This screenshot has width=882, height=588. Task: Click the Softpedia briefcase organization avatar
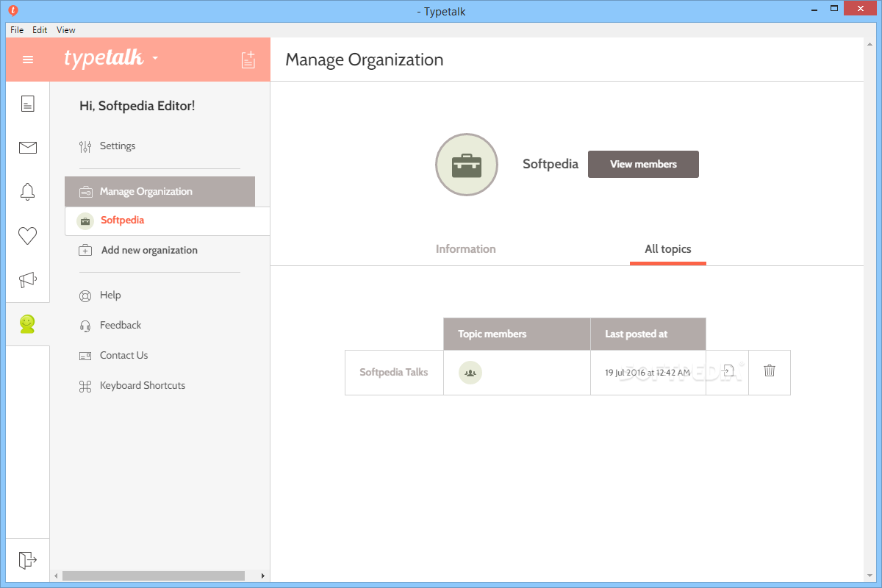click(467, 165)
